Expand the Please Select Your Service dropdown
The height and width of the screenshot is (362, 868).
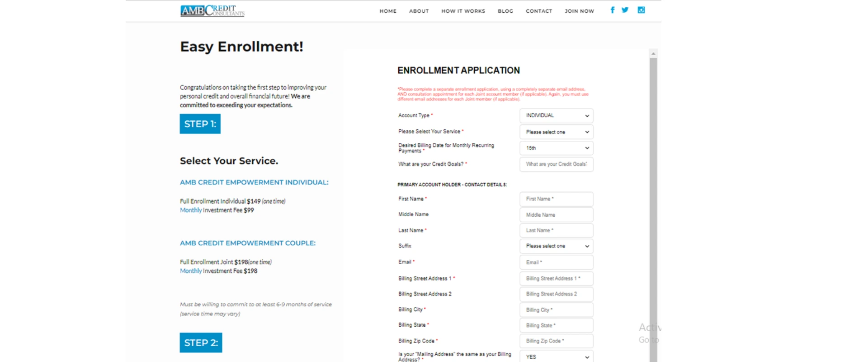pyautogui.click(x=557, y=132)
